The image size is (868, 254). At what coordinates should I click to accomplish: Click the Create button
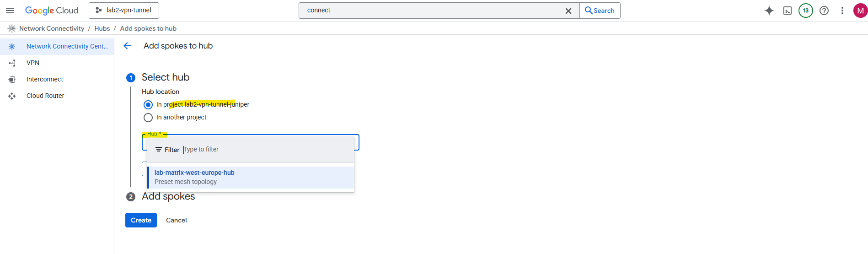click(141, 220)
